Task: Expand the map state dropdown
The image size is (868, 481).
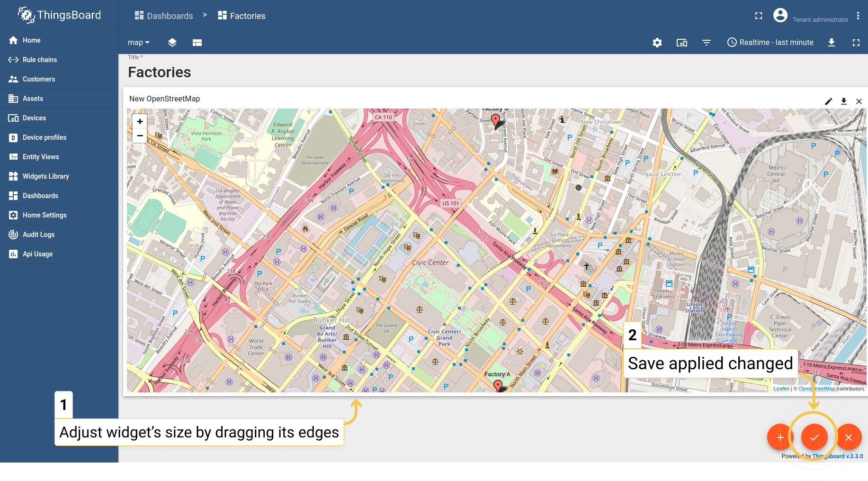Action: (x=139, y=43)
